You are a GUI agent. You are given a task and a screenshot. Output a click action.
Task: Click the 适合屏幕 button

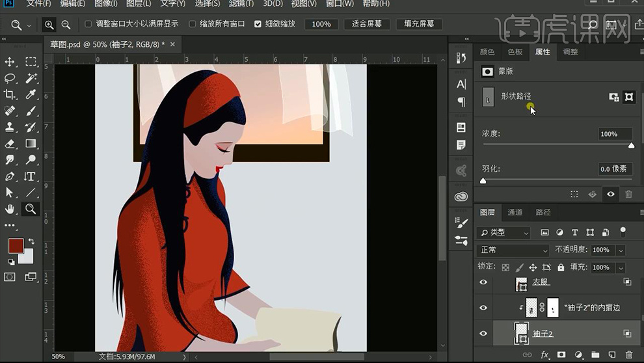pyautogui.click(x=366, y=24)
